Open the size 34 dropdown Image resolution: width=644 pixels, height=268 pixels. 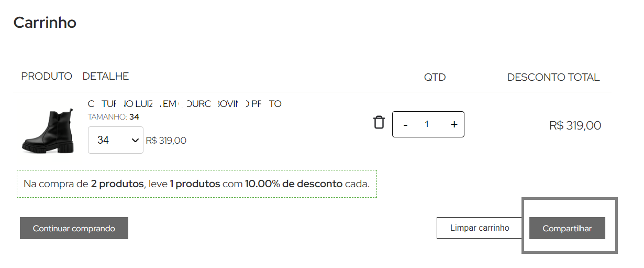tap(116, 140)
